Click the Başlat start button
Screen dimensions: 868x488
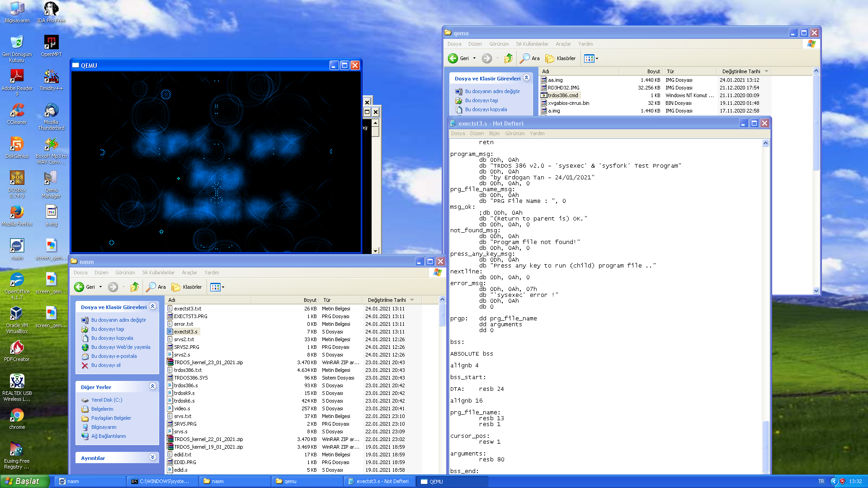(x=24, y=481)
